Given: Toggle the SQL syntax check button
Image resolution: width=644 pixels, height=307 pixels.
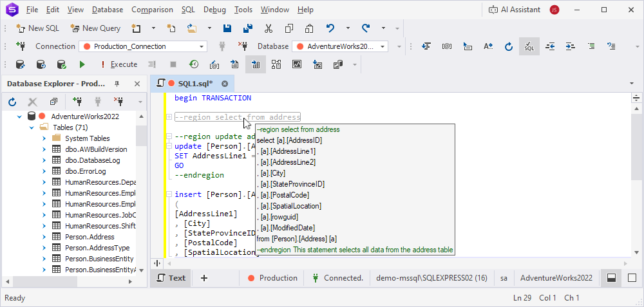Looking at the screenshot, I should pos(529,46).
